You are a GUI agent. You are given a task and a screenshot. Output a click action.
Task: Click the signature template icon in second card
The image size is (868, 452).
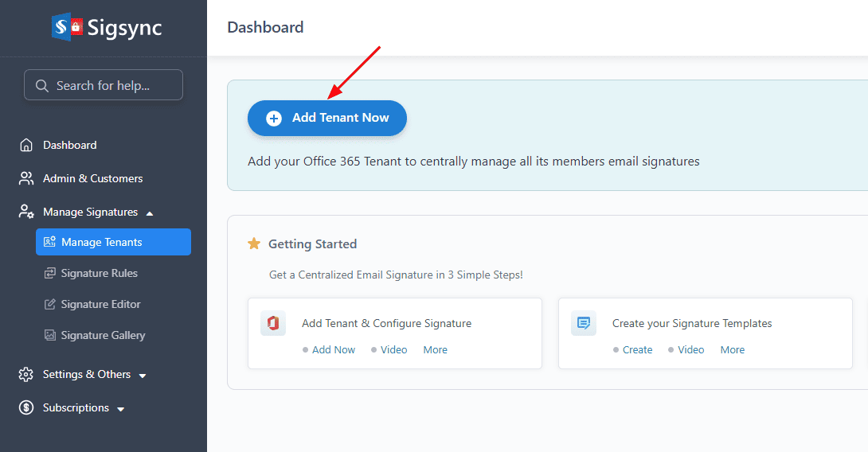coord(584,324)
